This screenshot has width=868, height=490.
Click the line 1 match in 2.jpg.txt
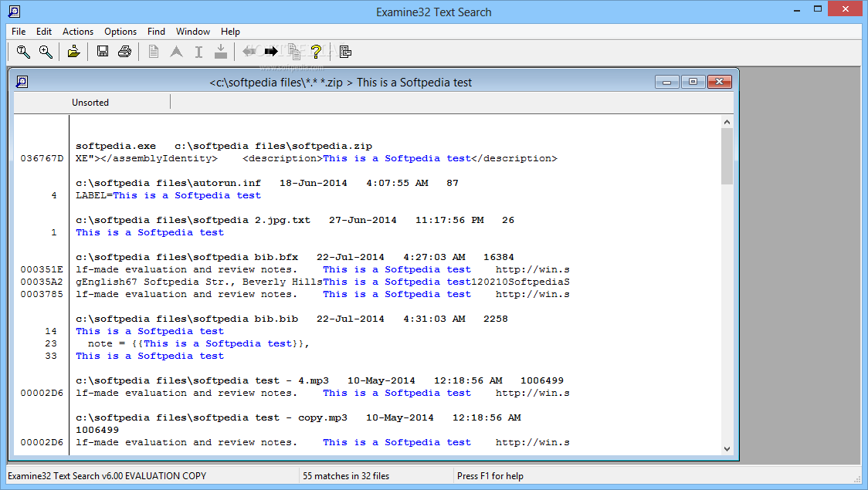(150, 232)
